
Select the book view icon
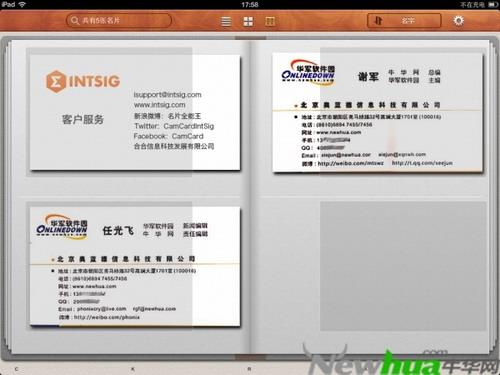click(x=270, y=21)
